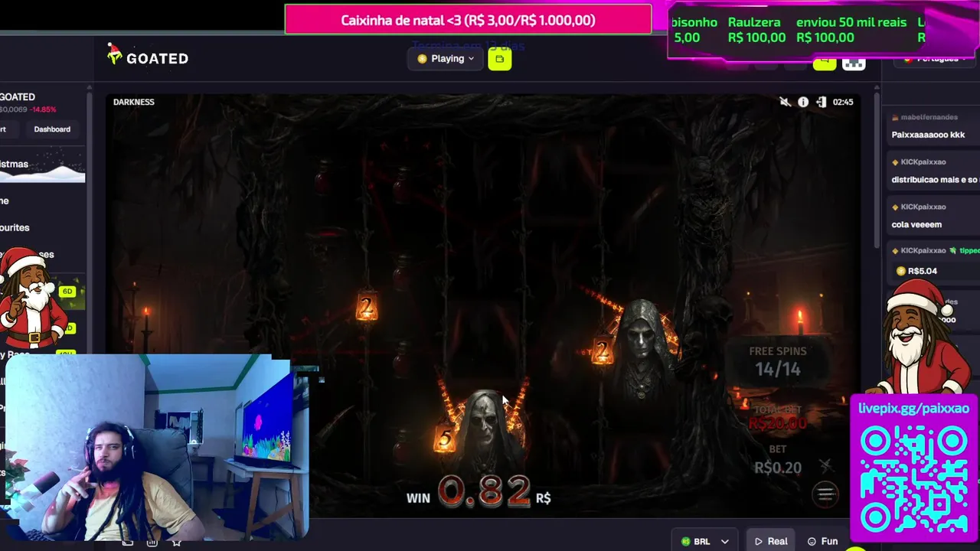Viewport: 980px width, 551px height.
Task: Click the exit game door icon
Action: point(821,102)
